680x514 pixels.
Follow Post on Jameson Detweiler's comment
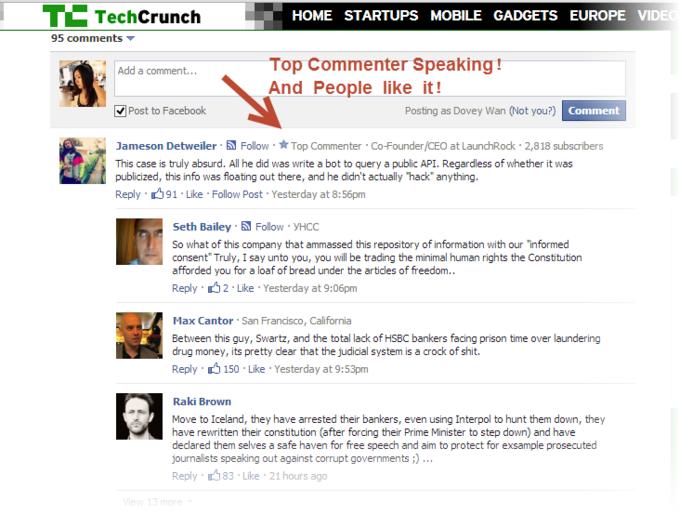(237, 194)
